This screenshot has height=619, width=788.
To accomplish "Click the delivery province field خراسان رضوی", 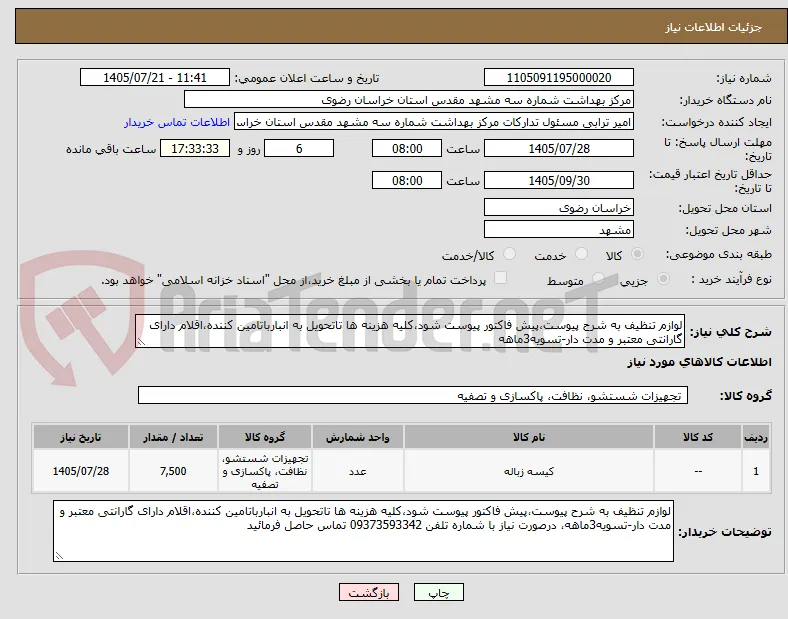I will [x=559, y=208].
